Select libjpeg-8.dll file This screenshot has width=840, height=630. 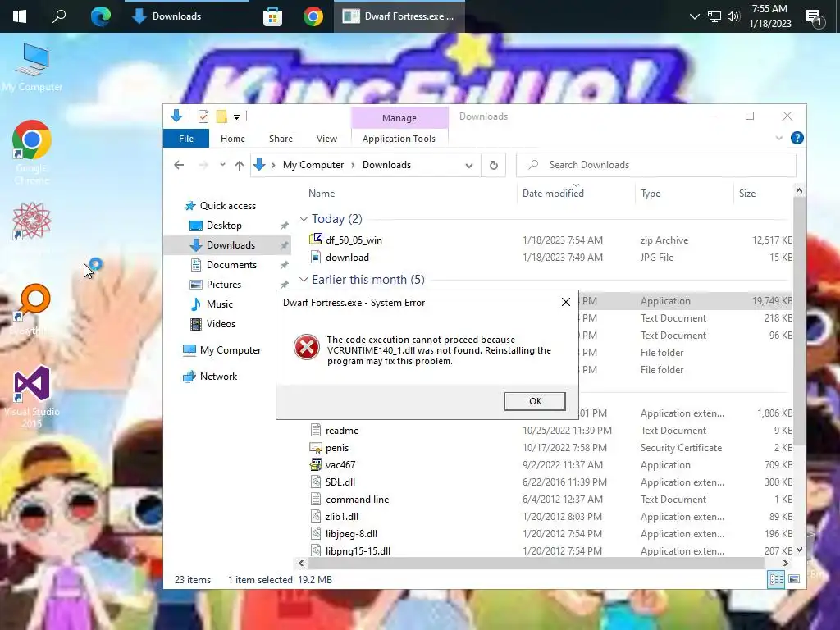coord(351,533)
